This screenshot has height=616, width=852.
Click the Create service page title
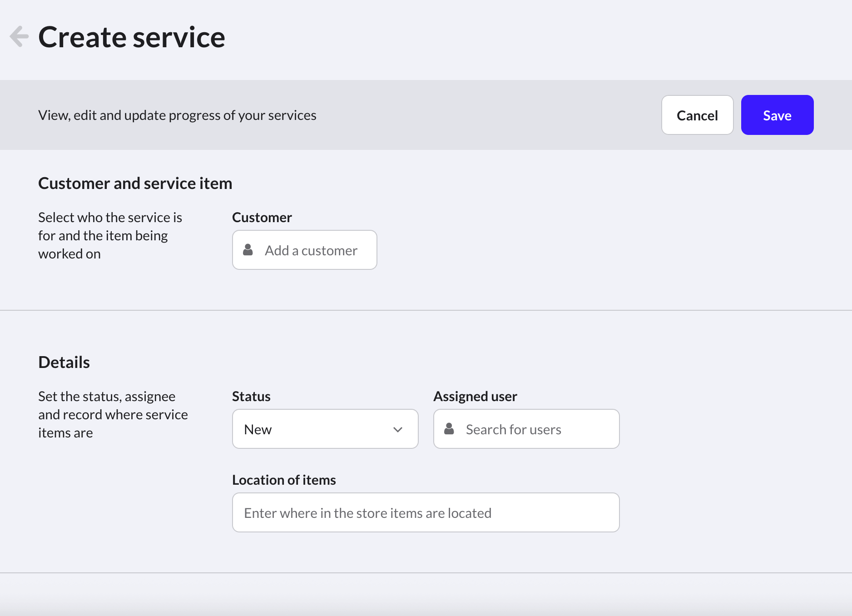click(x=132, y=37)
